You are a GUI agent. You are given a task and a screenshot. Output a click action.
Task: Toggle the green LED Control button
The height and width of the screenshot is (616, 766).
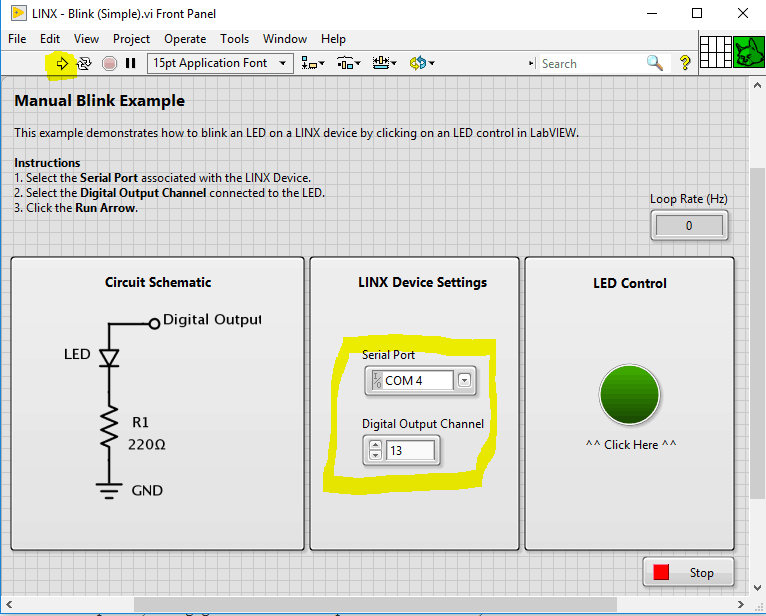pyautogui.click(x=630, y=395)
